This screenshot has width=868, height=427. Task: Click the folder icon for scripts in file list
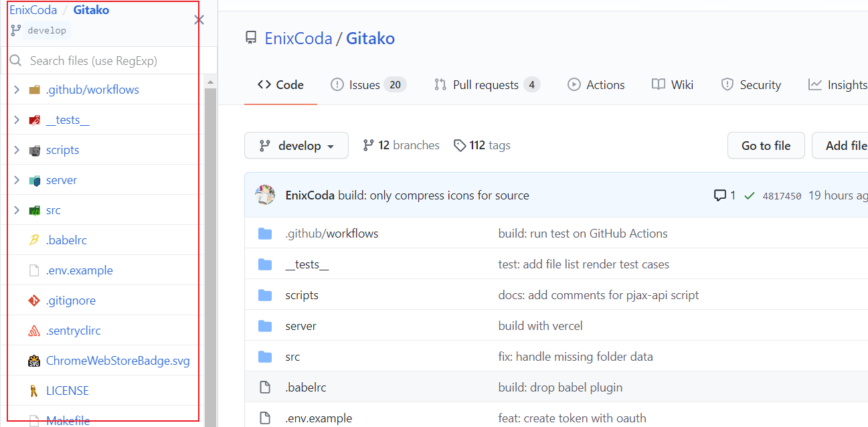pyautogui.click(x=265, y=295)
